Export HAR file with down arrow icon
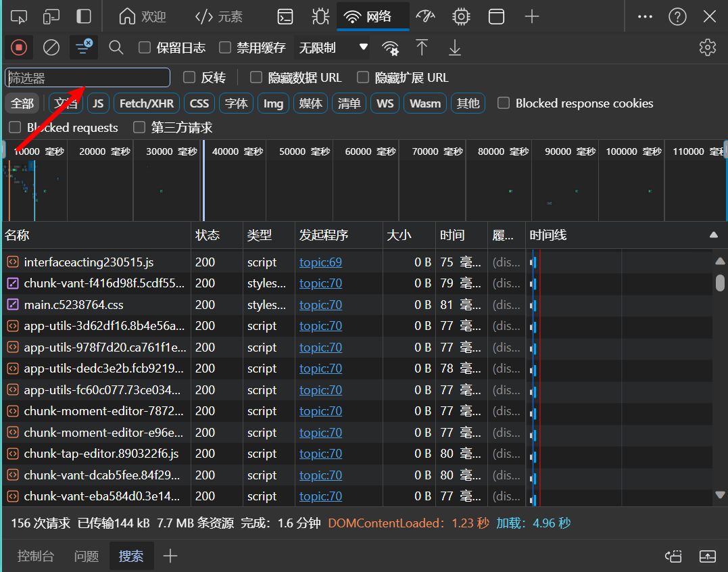Screen dimensions: 728x572 455,47
